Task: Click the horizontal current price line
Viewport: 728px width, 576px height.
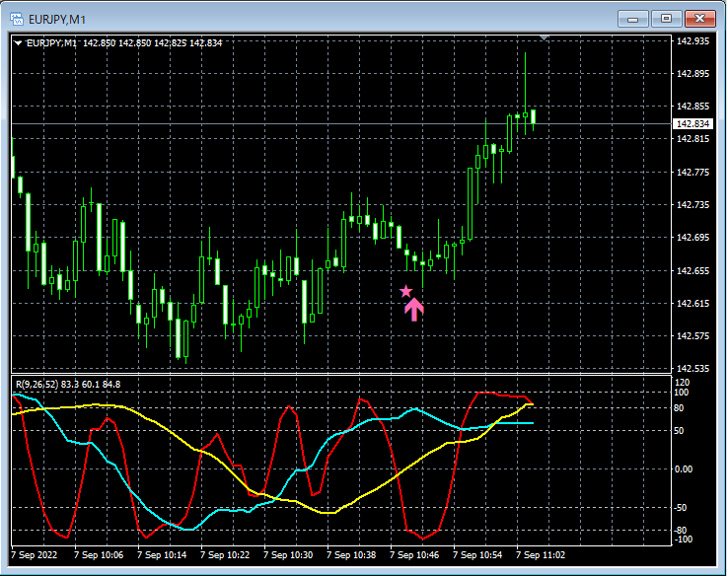Action: 341,124
